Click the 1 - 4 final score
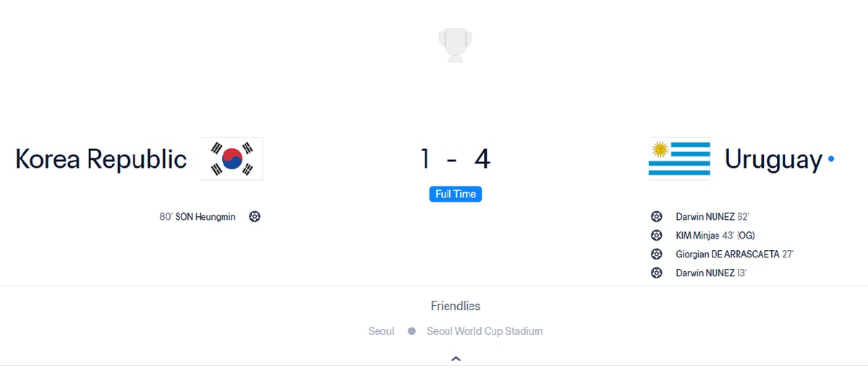 455,158
